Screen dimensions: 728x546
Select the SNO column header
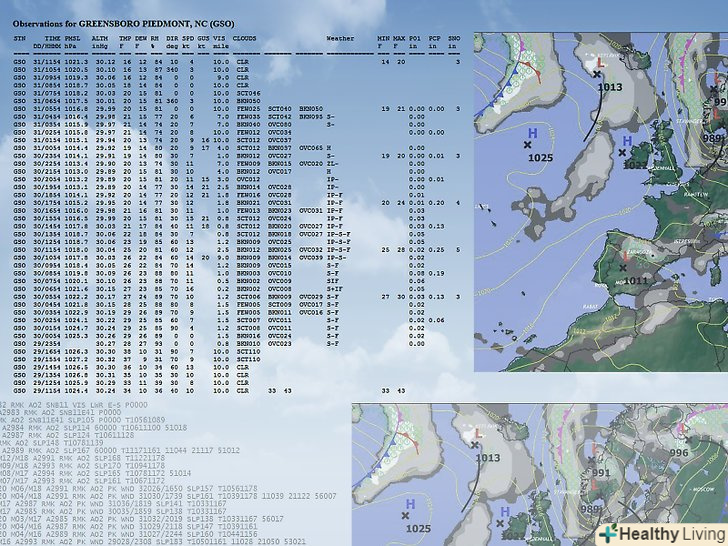pos(455,38)
